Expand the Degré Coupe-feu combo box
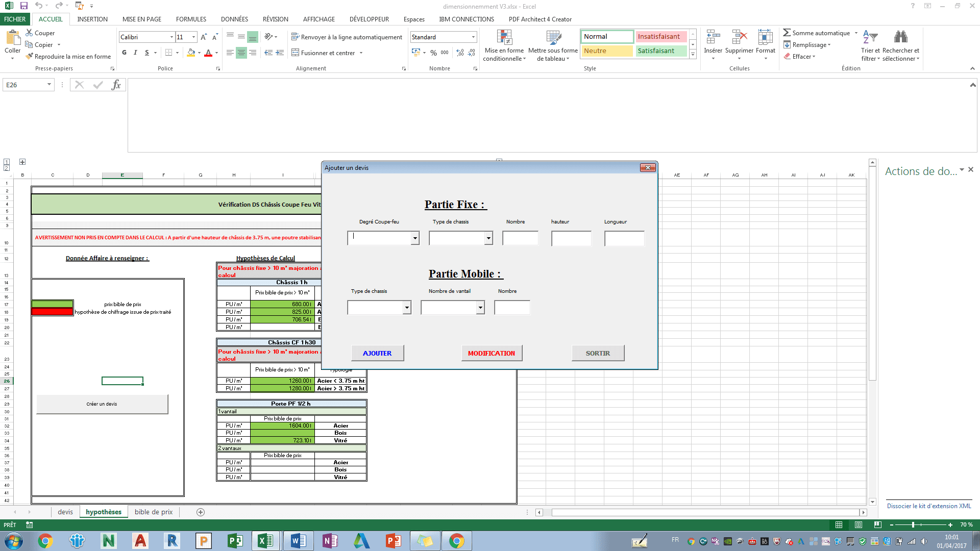Image resolution: width=980 pixels, height=551 pixels. (x=415, y=238)
